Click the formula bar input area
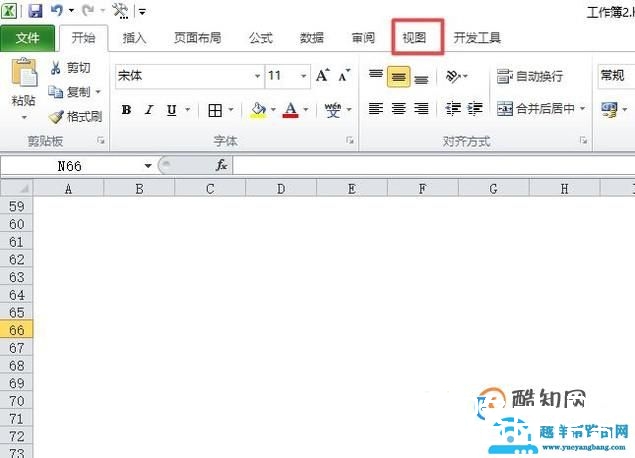The width and height of the screenshot is (635, 458). [434, 166]
